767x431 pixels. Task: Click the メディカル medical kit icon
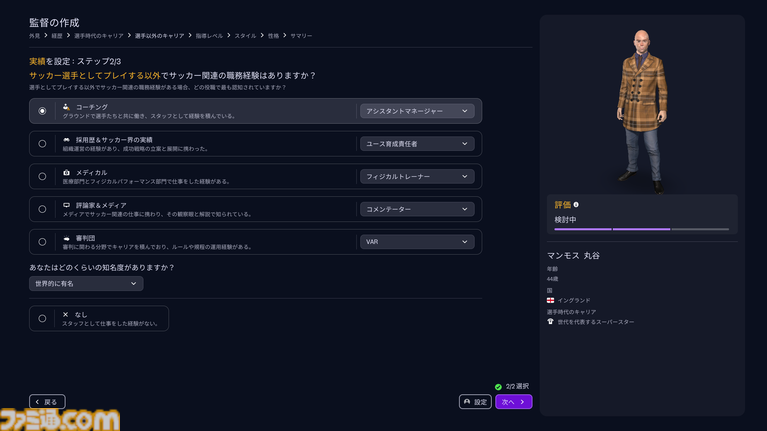[x=66, y=172]
